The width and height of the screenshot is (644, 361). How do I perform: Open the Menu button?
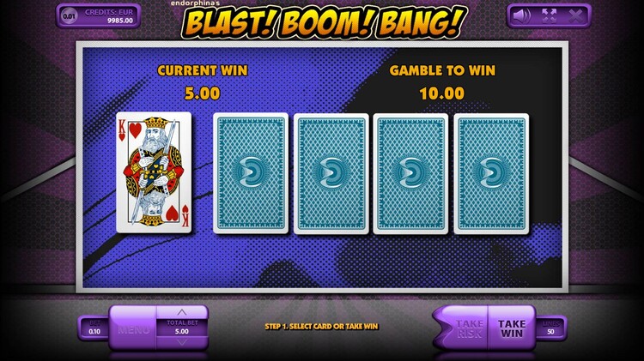tap(133, 329)
